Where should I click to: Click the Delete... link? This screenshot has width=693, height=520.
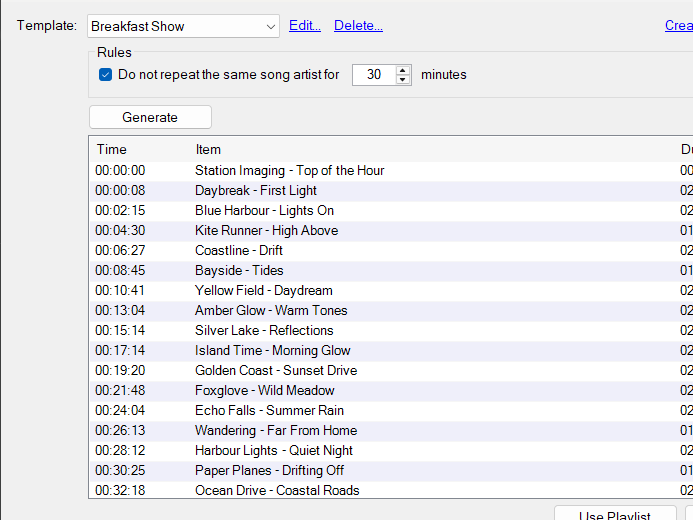click(358, 26)
